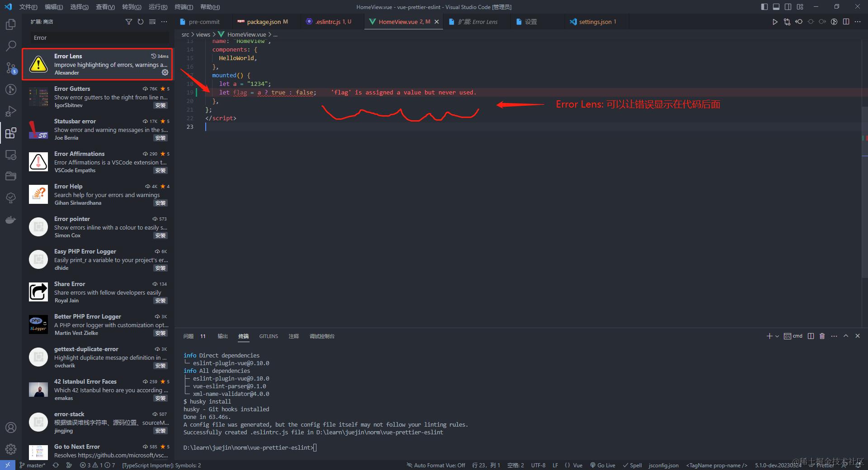Image resolution: width=868 pixels, height=470 pixels.
Task: Toggle primary side bar visibility
Action: tap(764, 7)
